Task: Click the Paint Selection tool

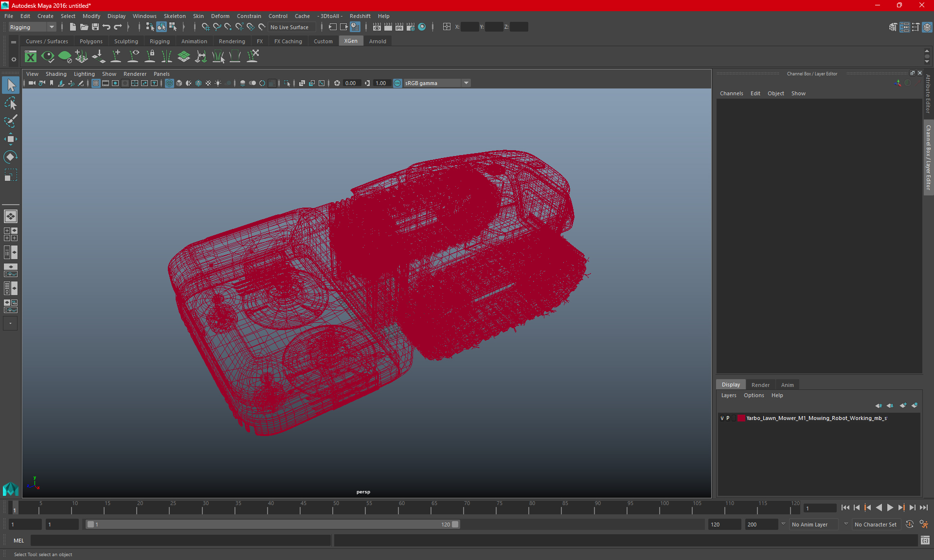Action: pyautogui.click(x=10, y=121)
